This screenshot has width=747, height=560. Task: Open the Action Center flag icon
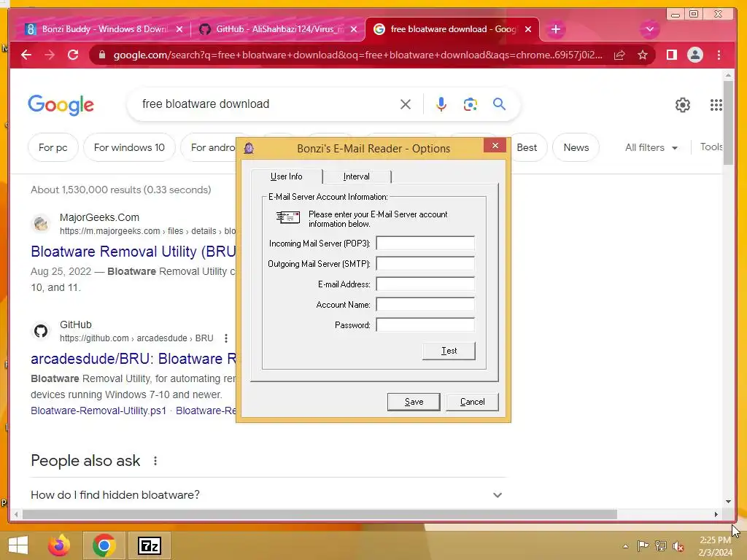[x=643, y=545]
